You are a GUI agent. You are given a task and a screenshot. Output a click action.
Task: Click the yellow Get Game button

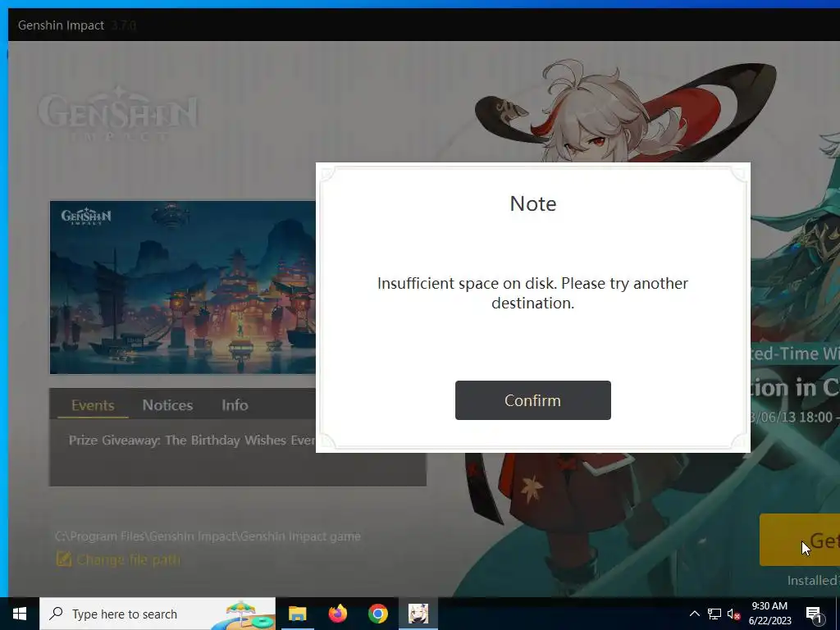pyautogui.click(x=799, y=540)
